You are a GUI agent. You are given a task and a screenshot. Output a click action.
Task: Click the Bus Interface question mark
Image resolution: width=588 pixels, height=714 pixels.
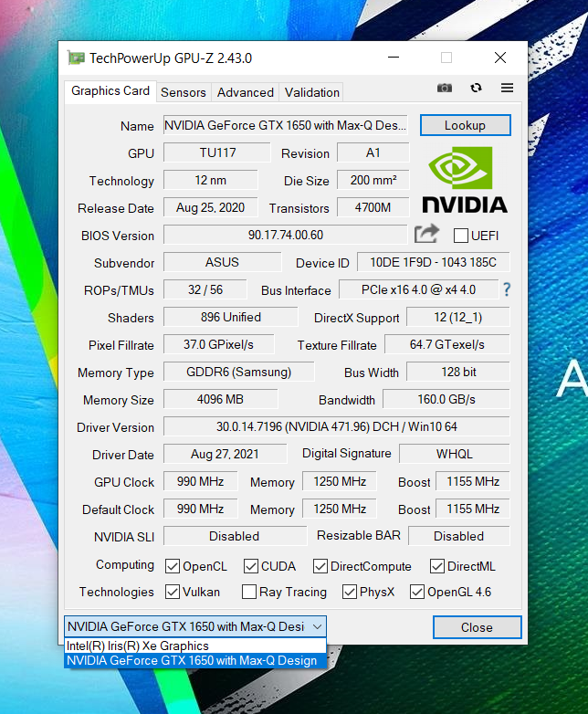(x=507, y=289)
